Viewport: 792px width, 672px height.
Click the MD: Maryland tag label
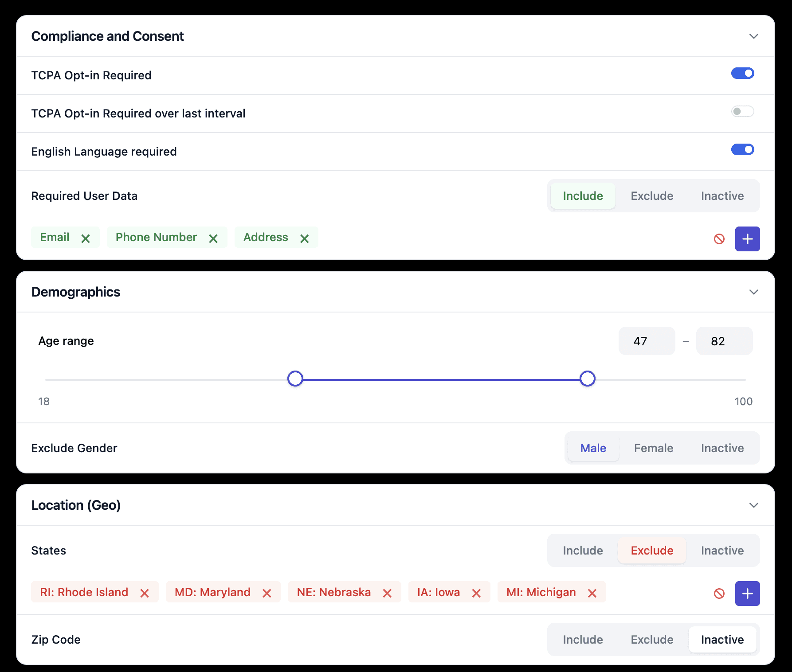click(x=212, y=592)
